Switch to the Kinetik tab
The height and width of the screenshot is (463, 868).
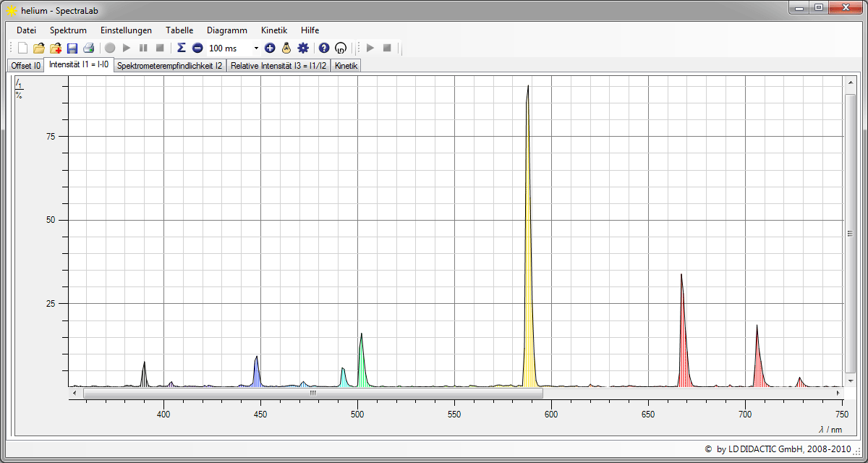pyautogui.click(x=346, y=66)
